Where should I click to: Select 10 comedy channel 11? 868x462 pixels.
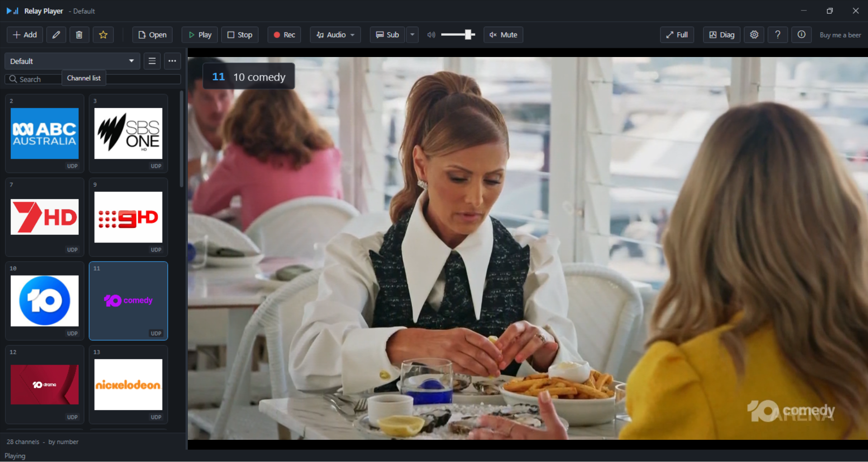point(129,301)
